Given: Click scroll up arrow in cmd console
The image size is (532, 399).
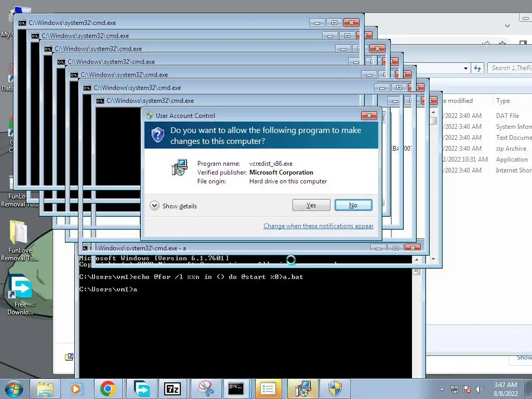Looking at the screenshot, I should pyautogui.click(x=417, y=260).
